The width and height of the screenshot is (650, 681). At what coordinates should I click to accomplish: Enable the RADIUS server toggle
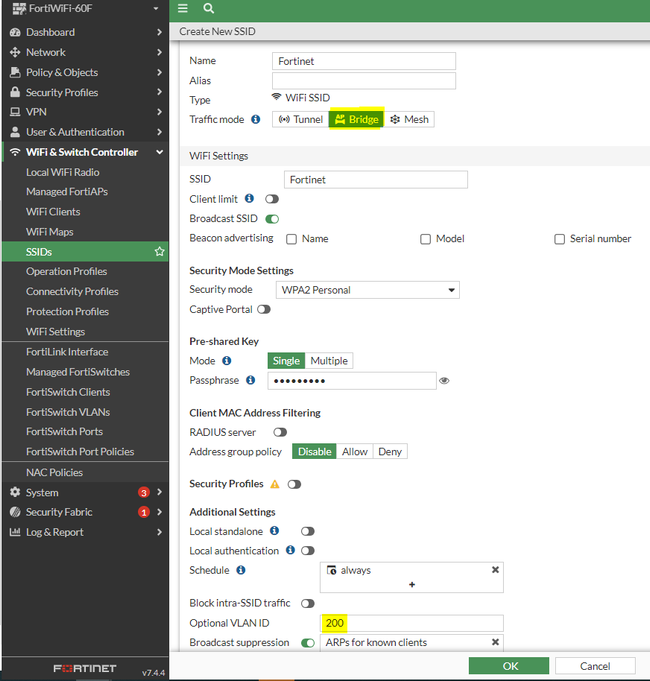(280, 432)
